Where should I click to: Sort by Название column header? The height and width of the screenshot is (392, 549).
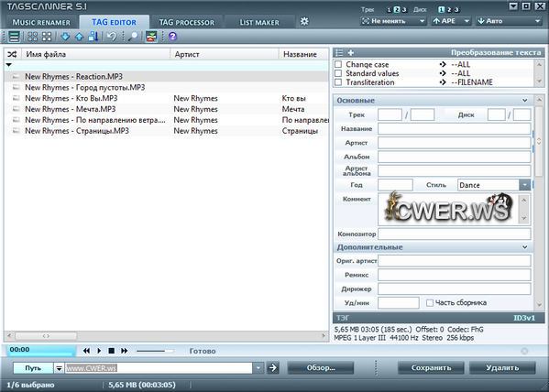304,54
